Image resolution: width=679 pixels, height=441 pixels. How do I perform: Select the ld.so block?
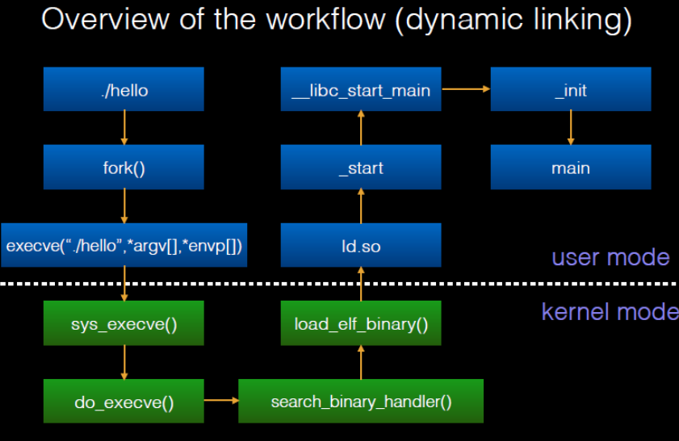(x=361, y=245)
